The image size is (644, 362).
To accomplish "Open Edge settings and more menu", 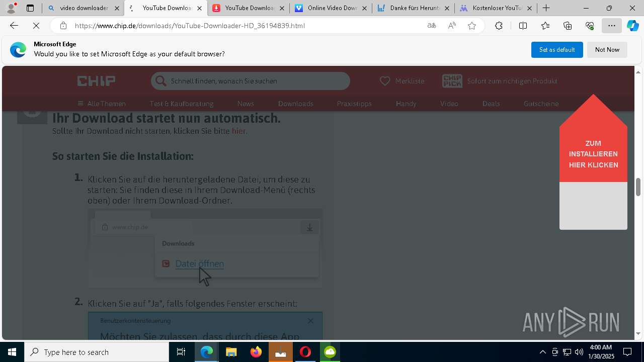I will click(612, 26).
